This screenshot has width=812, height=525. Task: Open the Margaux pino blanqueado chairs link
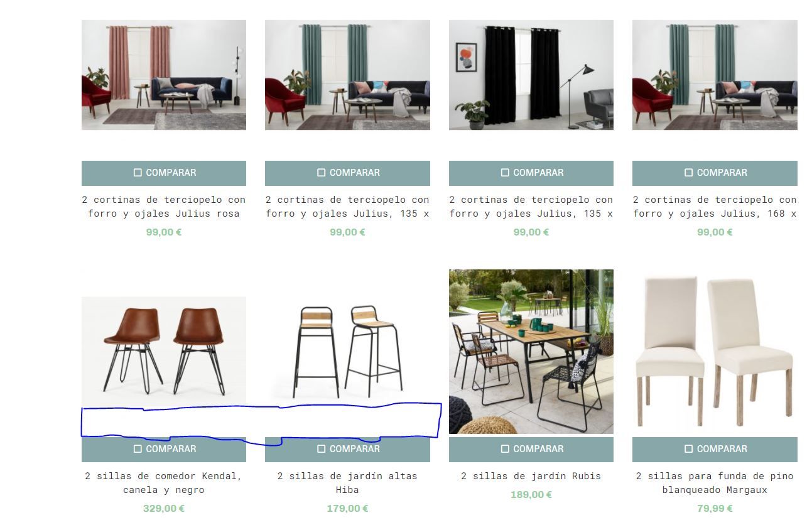[715, 483]
